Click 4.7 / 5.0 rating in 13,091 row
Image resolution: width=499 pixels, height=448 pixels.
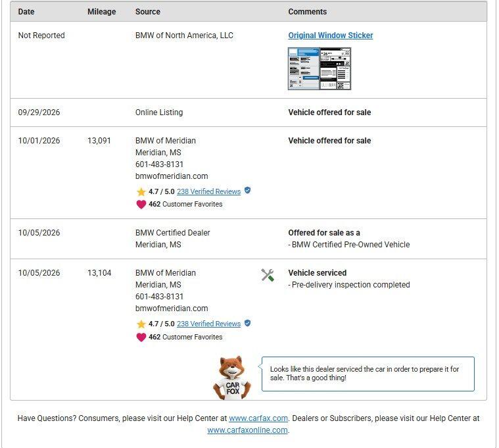161,191
